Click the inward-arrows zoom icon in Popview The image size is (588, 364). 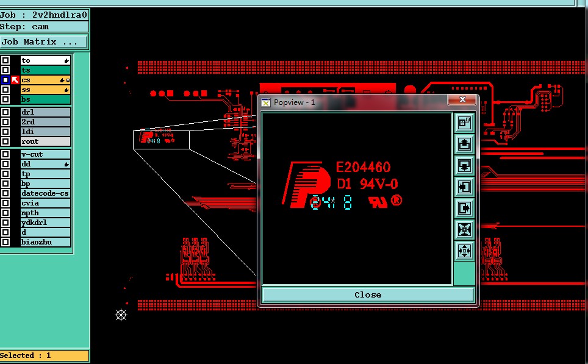tap(464, 229)
